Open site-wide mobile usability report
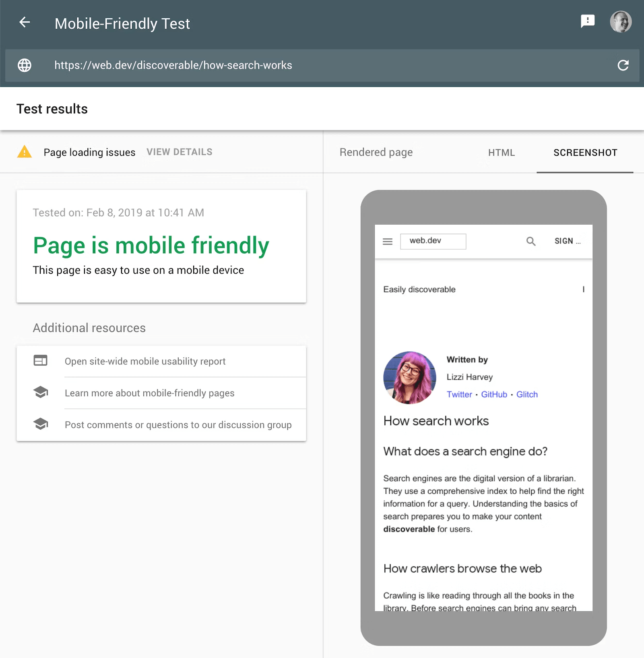 (x=145, y=361)
